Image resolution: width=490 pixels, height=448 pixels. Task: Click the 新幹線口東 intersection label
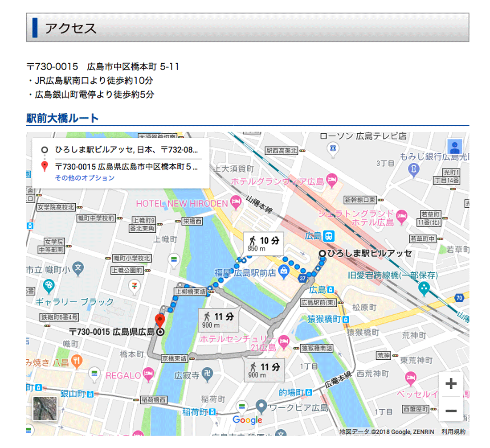tap(360, 200)
